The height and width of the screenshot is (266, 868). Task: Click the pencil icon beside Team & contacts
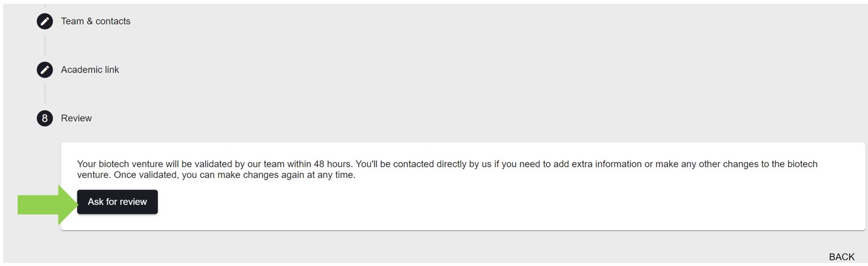click(45, 21)
